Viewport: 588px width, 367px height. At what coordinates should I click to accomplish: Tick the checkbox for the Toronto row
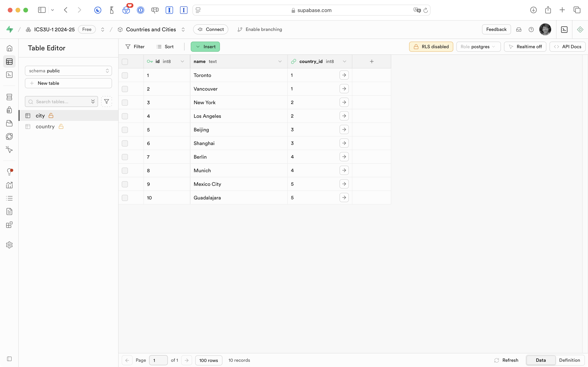(125, 75)
